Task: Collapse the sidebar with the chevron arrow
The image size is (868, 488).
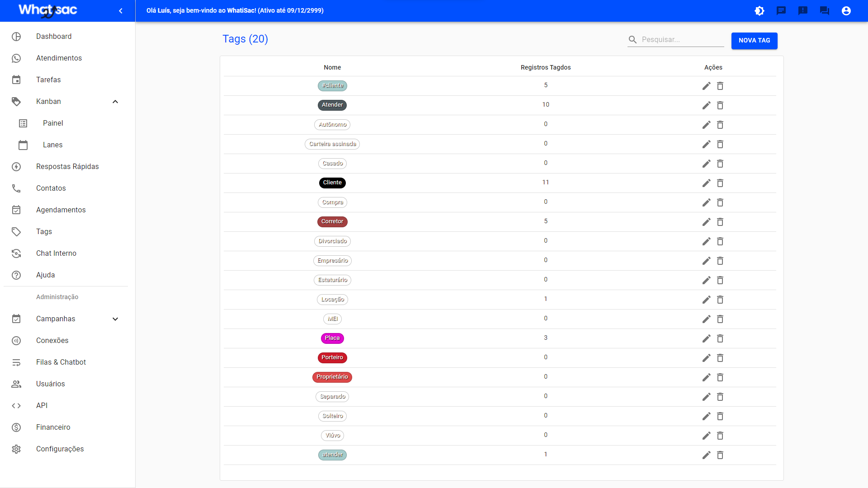Action: [121, 11]
